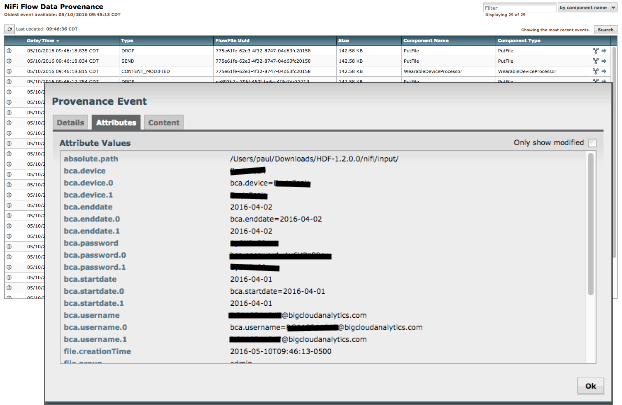Click the Search button
This screenshot has height=405, width=622.
click(x=605, y=30)
